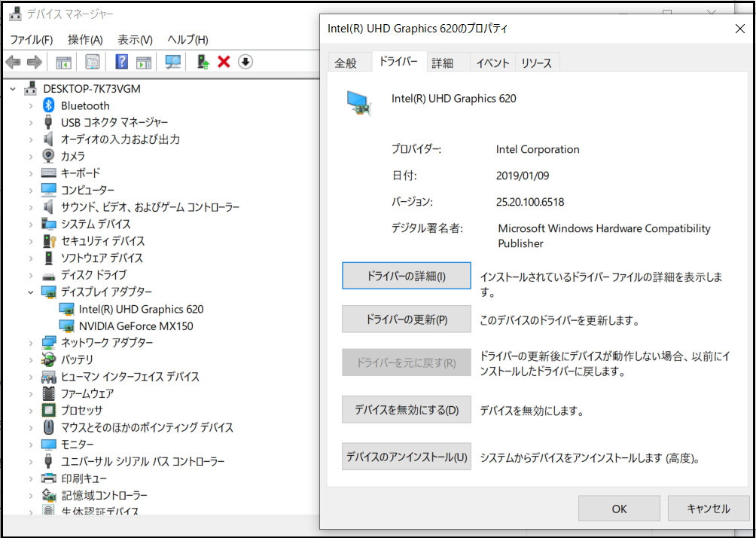Switch to the リソース tab
This screenshot has height=538, width=756.
click(x=537, y=63)
